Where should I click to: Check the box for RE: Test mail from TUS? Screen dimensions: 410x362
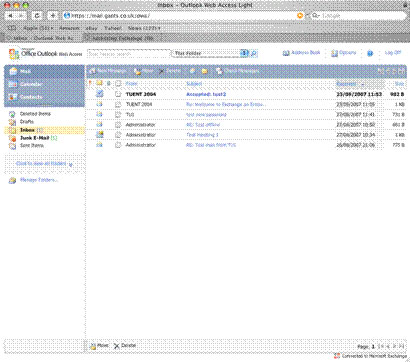pyautogui.click(x=118, y=145)
